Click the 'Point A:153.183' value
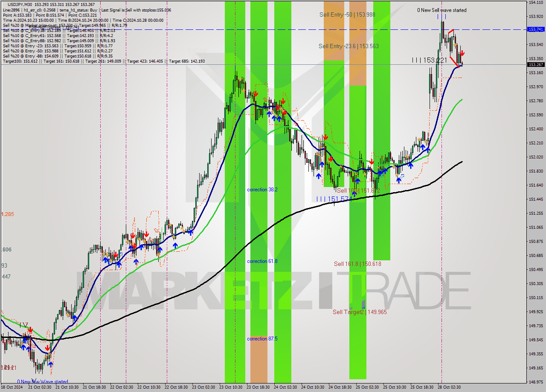The height and width of the screenshot is (392, 546). point(17,15)
